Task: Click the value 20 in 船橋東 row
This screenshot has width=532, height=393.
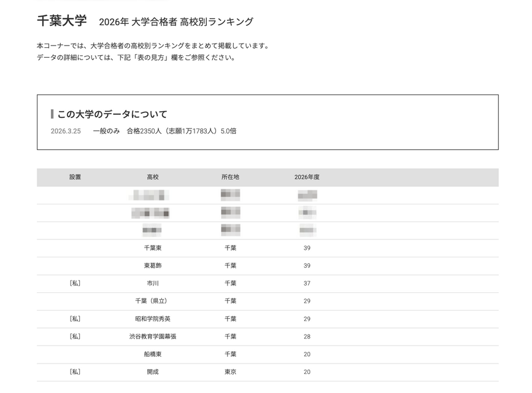Action: 307,354
